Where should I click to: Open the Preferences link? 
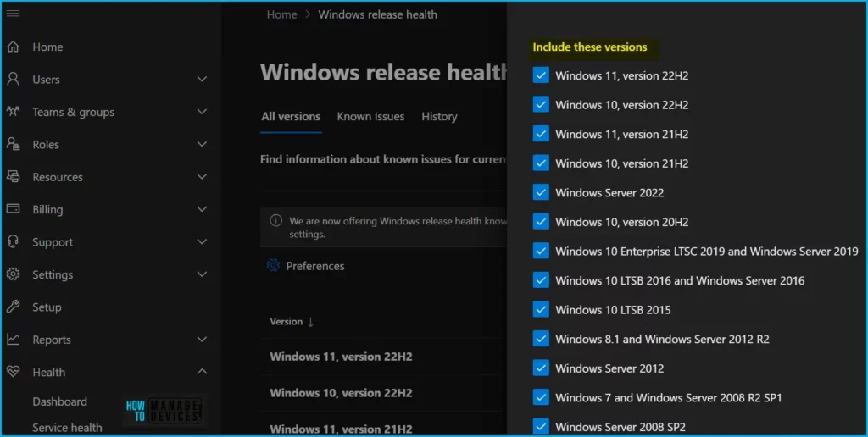[315, 266]
